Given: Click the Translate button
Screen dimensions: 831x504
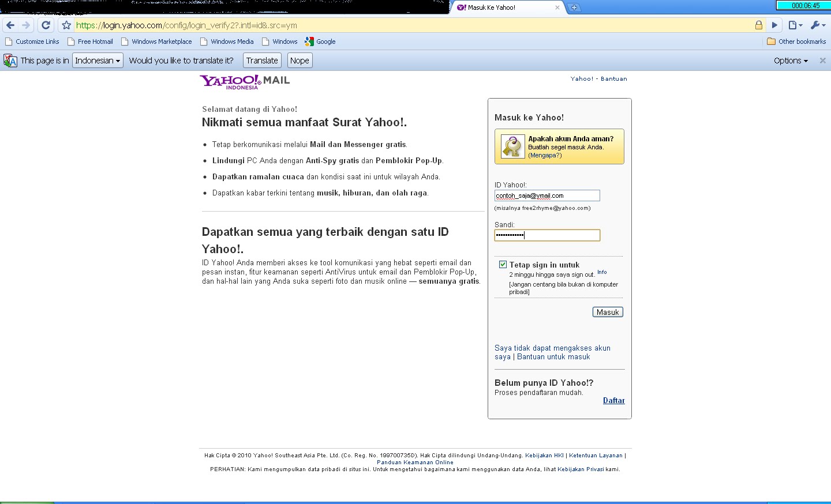Looking at the screenshot, I should pos(262,61).
